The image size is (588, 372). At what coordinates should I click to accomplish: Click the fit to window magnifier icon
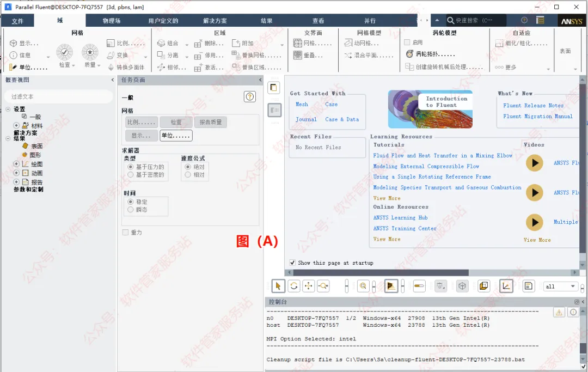pyautogui.click(x=363, y=286)
